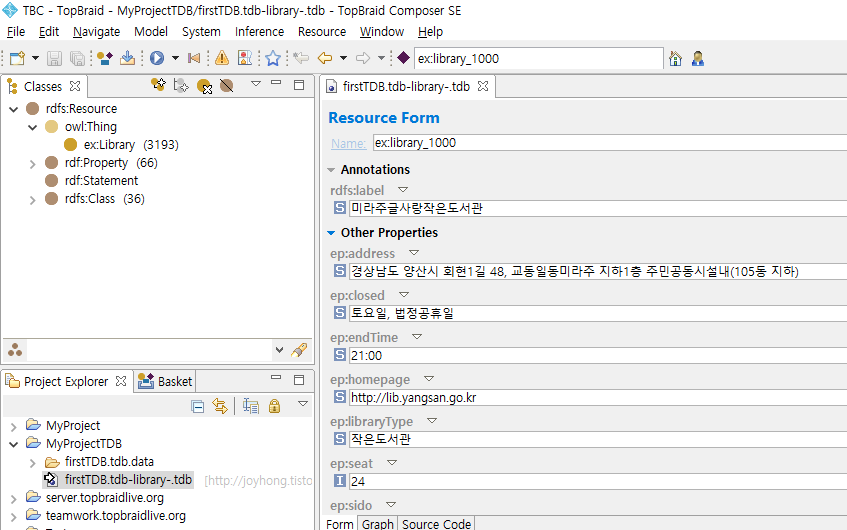Switch to Graph tab at bottom

[x=378, y=524]
